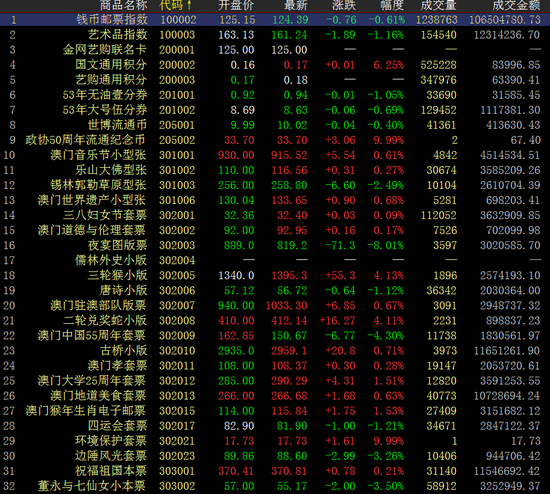The image size is (550, 494).
Task: Select 澳门孝套票 row
Action: 275,366
